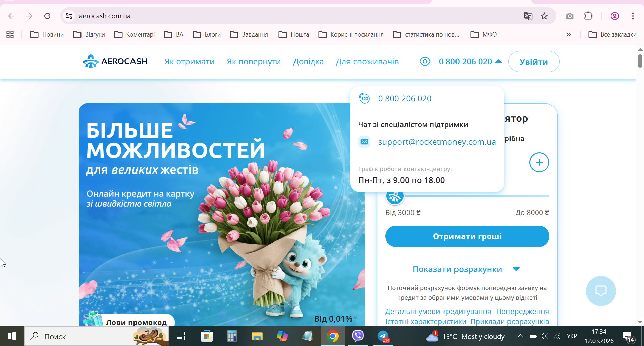Open the Відгуки bookmarks folder

pos(89,34)
